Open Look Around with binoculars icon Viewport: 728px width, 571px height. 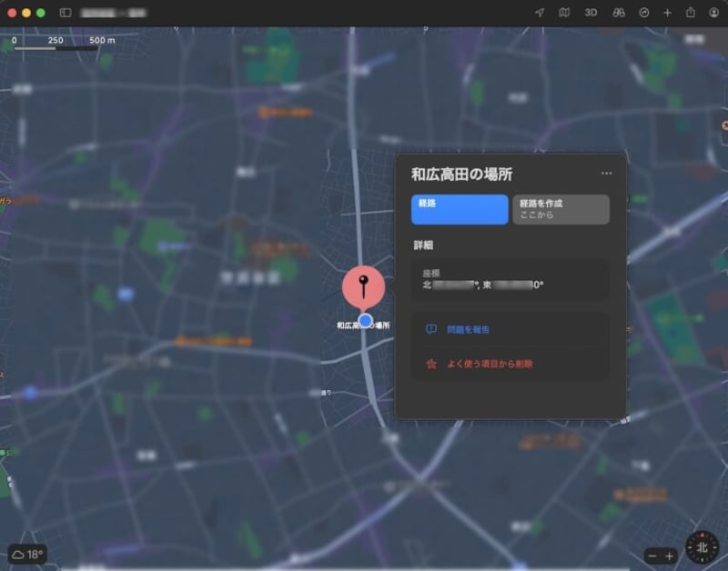618,13
